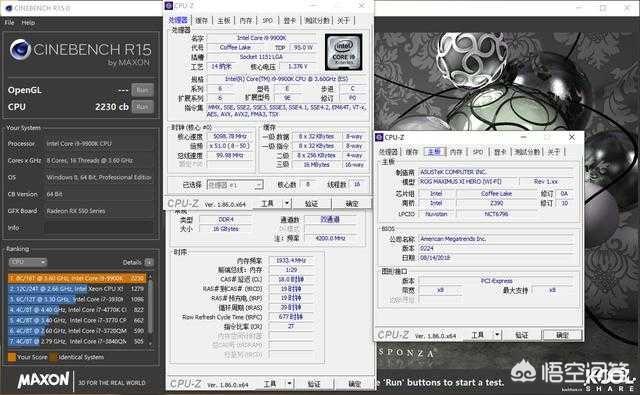Click the Identical System legend swatch
The image size is (640, 395).
coord(53,357)
